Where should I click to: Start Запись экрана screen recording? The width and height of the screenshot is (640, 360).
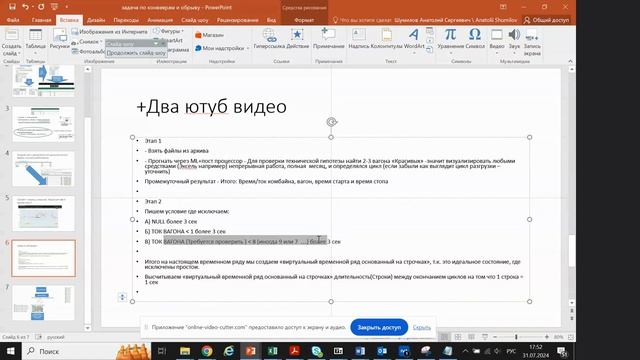532,42
